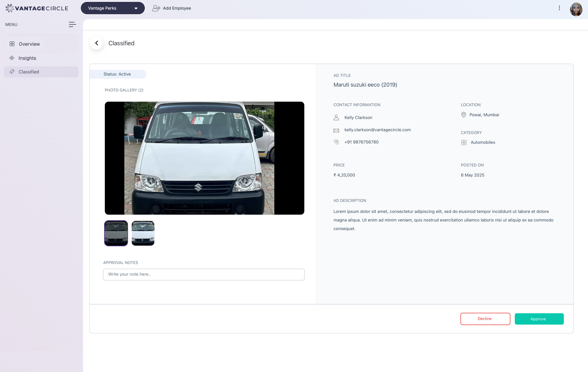Decline the classified ad
588x372 pixels.
tap(485, 319)
